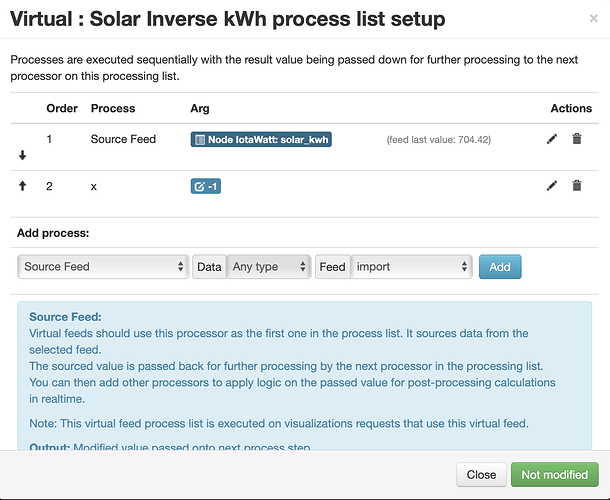Viewport: 610px width, 500px height.
Task: Click the Add process: label
Action: [53, 233]
